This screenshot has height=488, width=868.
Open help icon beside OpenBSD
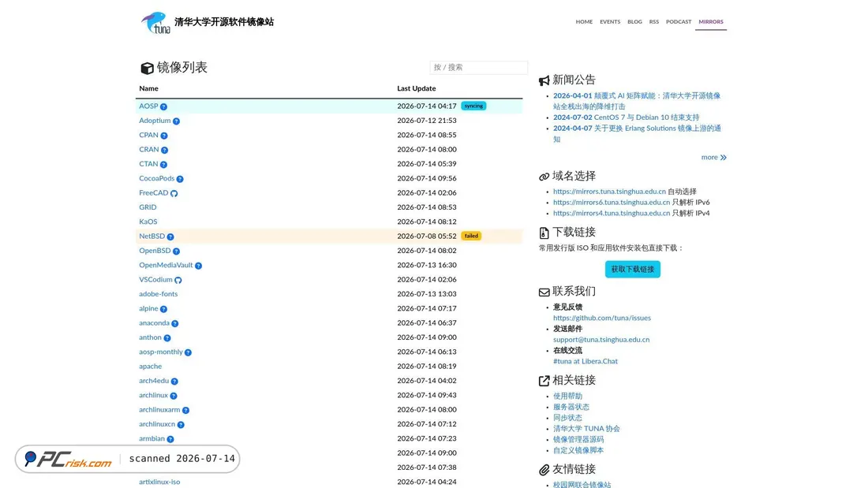[x=176, y=251]
